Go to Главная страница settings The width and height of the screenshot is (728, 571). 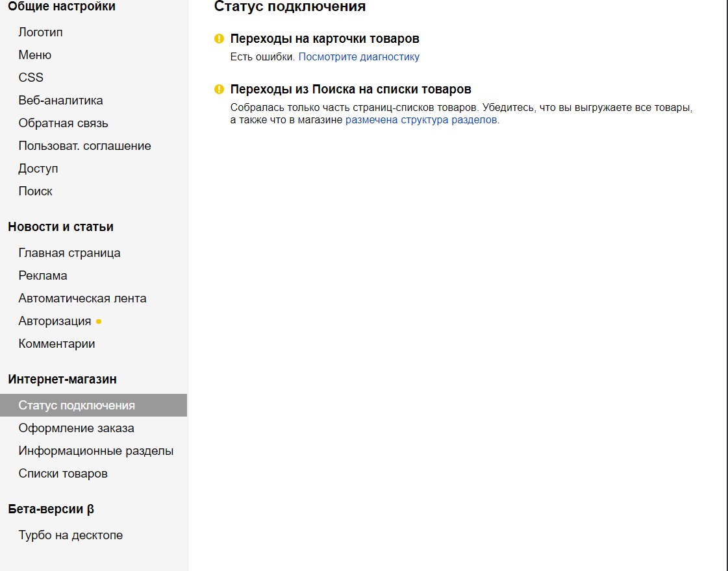point(69,253)
